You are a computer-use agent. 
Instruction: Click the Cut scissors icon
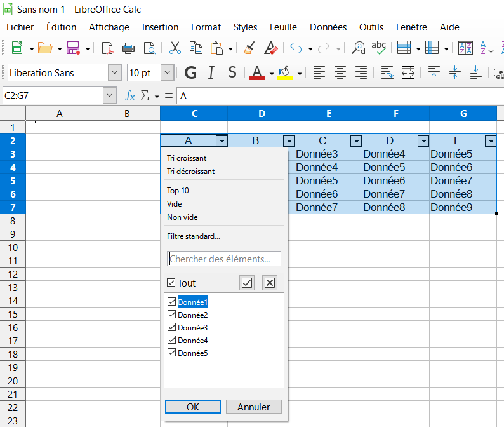175,48
